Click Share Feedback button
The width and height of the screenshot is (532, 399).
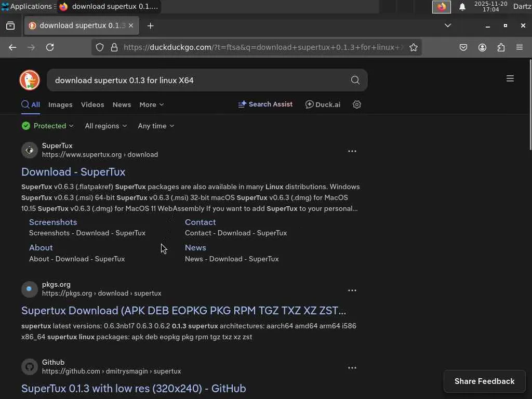(x=485, y=381)
